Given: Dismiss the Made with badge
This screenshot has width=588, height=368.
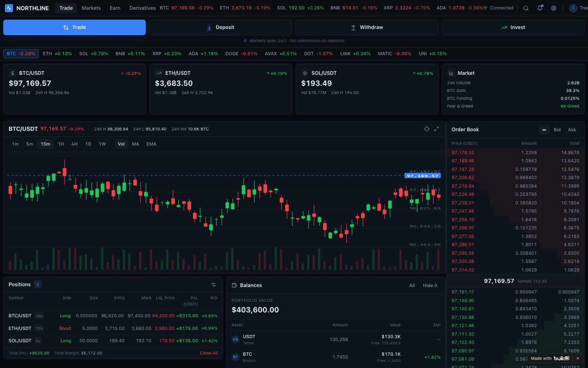Looking at the screenshot, I should pyautogui.click(x=578, y=358).
